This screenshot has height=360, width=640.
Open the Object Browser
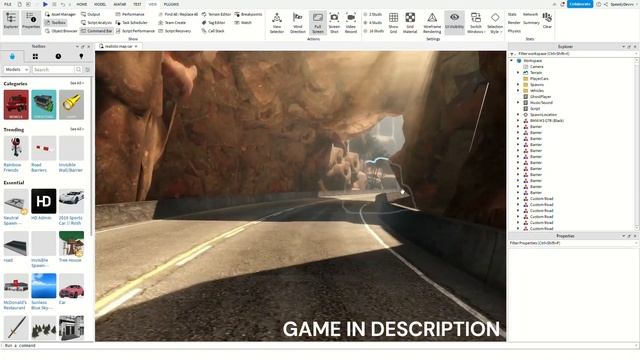click(61, 31)
